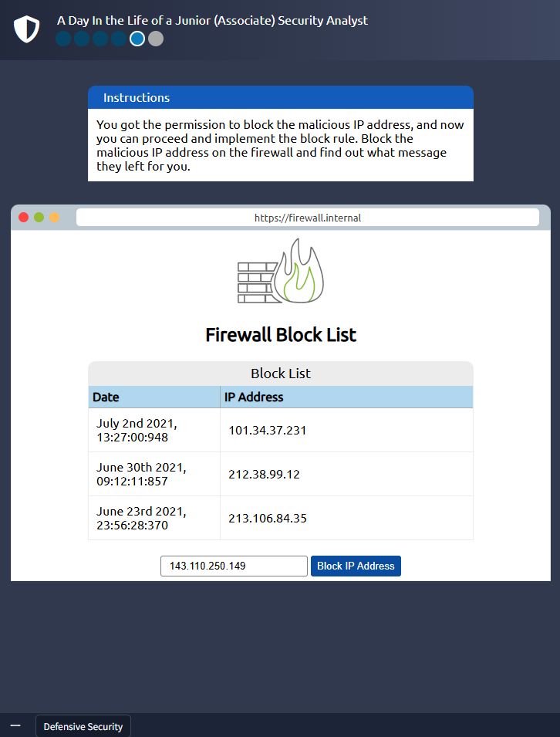Select the third progress step dot
Screen dimensions: 560x737
pyautogui.click(x=100, y=39)
